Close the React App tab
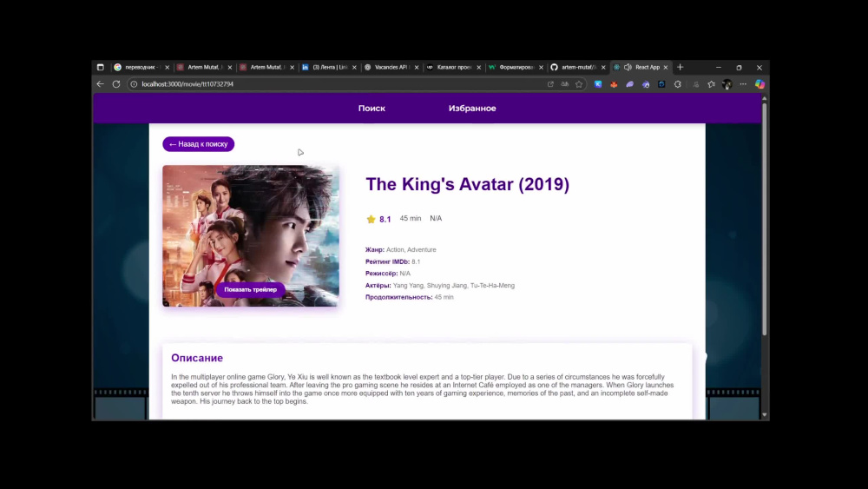This screenshot has width=868, height=489. click(666, 68)
